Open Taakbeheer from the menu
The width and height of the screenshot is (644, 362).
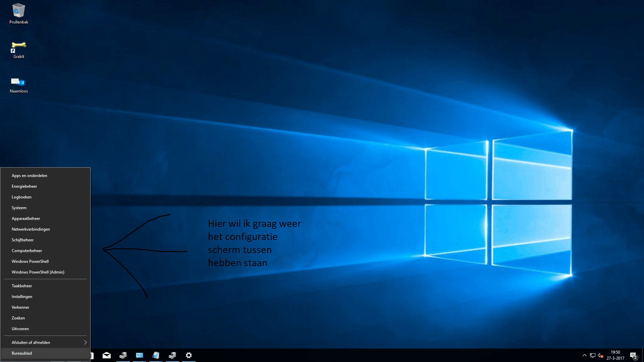[x=22, y=286]
